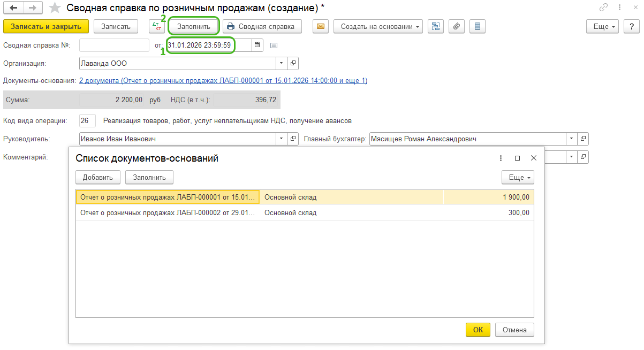Click Код вида операции field 26
This screenshot has height=350, width=644.
[x=87, y=120]
